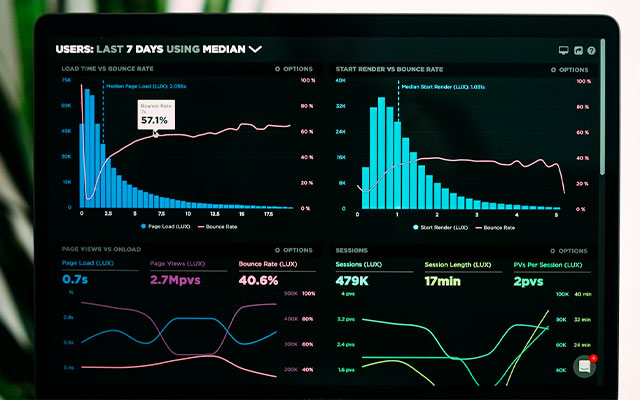Click the 17min session length value
Screen dimensions: 640x400
tap(442, 281)
